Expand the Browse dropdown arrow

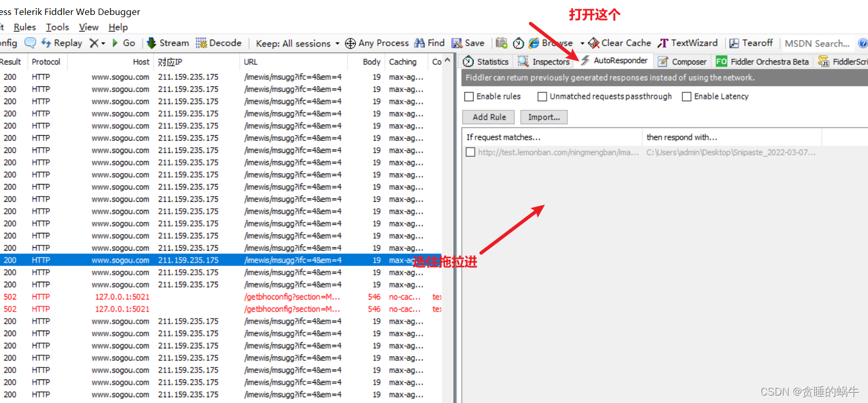[582, 44]
